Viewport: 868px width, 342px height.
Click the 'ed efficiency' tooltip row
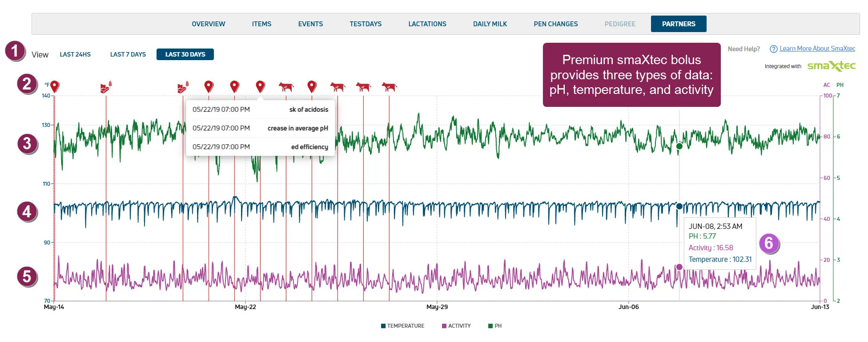tap(260, 147)
